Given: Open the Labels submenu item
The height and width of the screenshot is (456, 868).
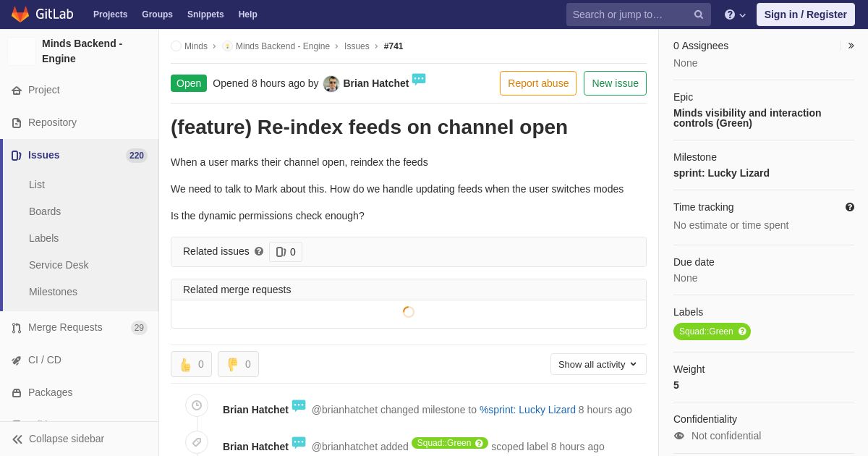Looking at the screenshot, I should click(43, 238).
